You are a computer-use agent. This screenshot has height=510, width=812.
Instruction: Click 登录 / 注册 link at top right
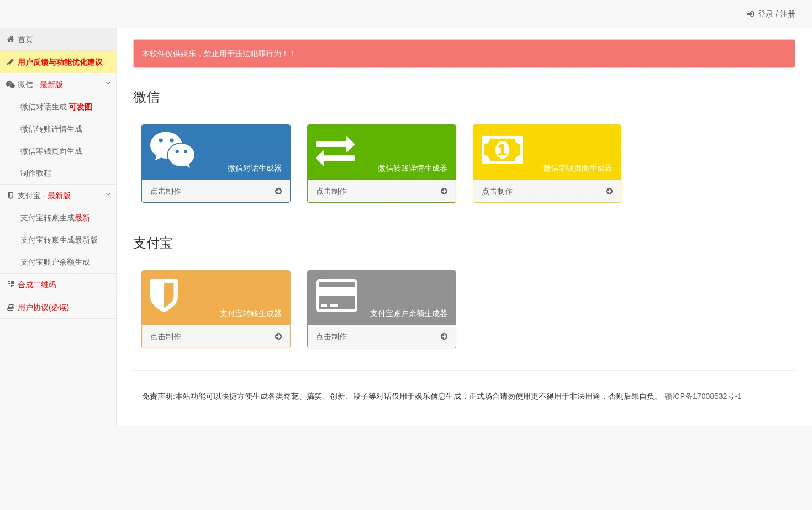click(771, 14)
